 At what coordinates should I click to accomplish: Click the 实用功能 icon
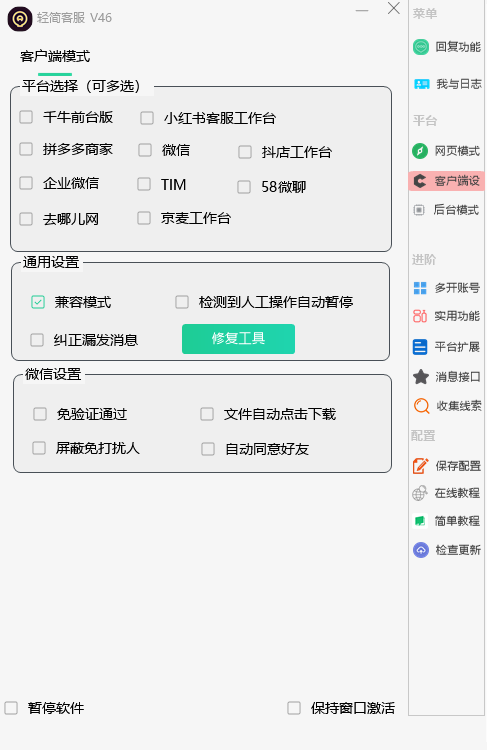pos(420,316)
